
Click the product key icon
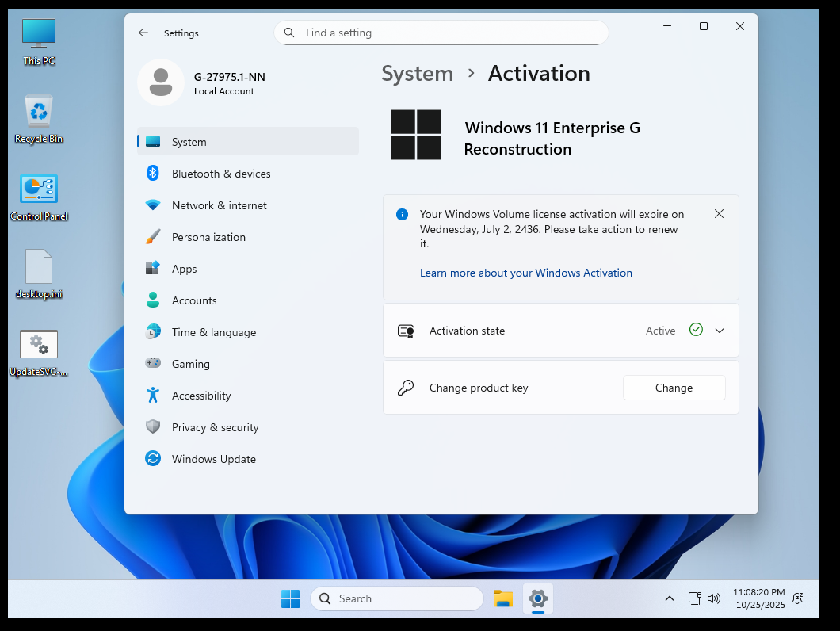pos(406,388)
